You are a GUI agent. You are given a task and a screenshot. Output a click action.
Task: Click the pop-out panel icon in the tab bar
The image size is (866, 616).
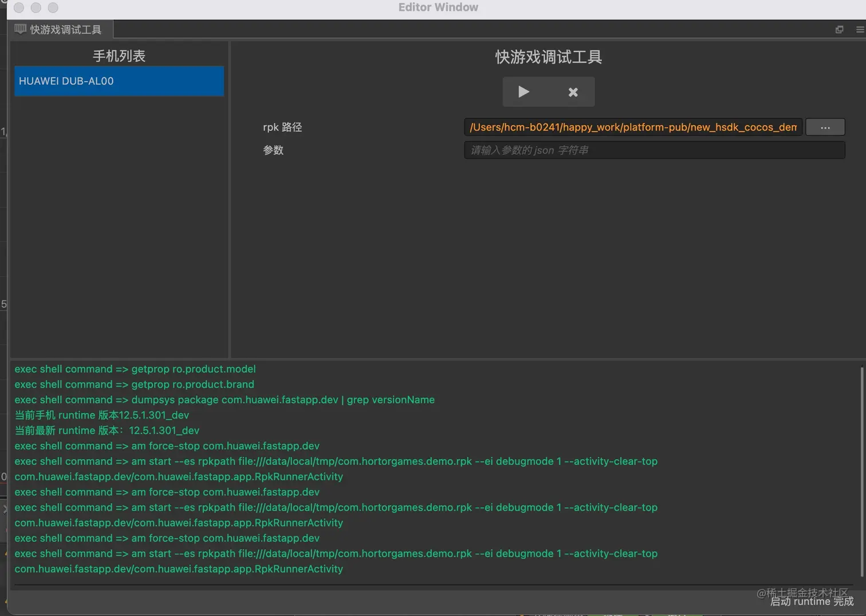click(x=839, y=29)
